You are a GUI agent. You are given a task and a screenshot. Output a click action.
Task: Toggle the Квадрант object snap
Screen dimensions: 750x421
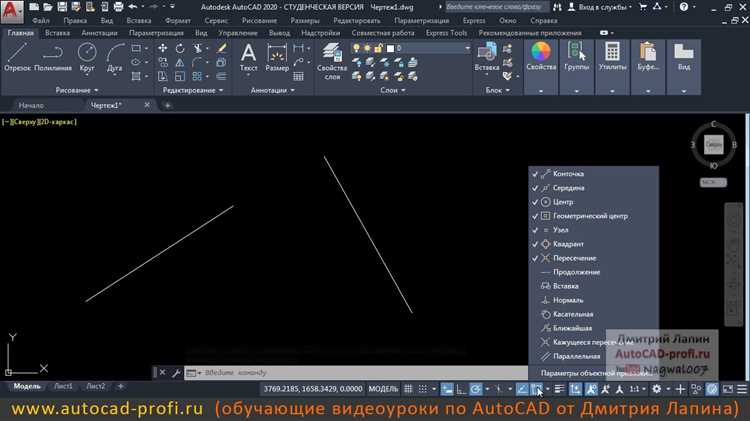593,244
